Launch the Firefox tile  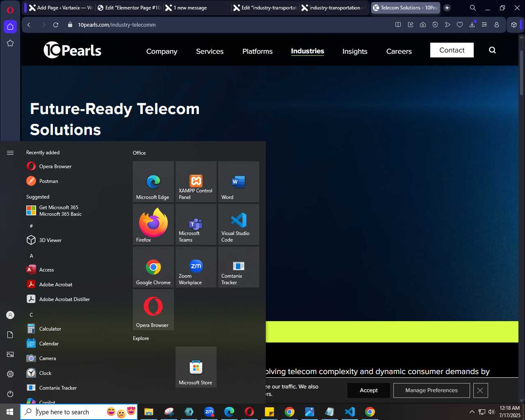click(x=153, y=224)
